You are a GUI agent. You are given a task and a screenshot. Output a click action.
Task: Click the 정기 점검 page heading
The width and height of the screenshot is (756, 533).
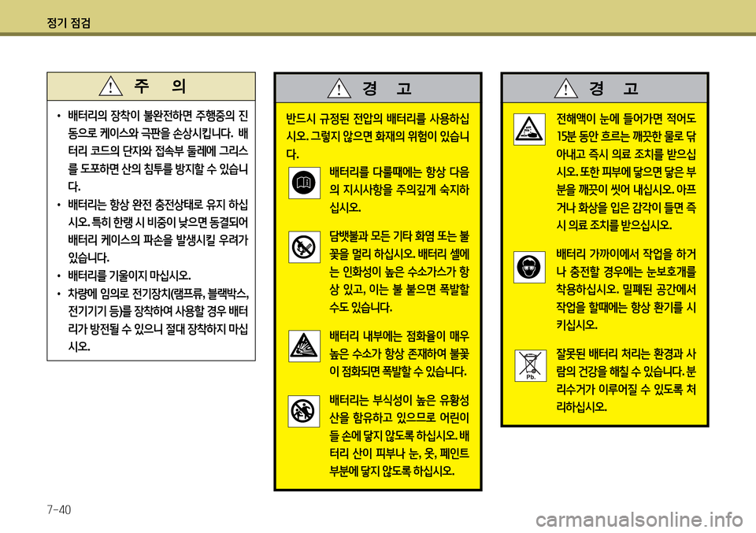[x=69, y=23]
